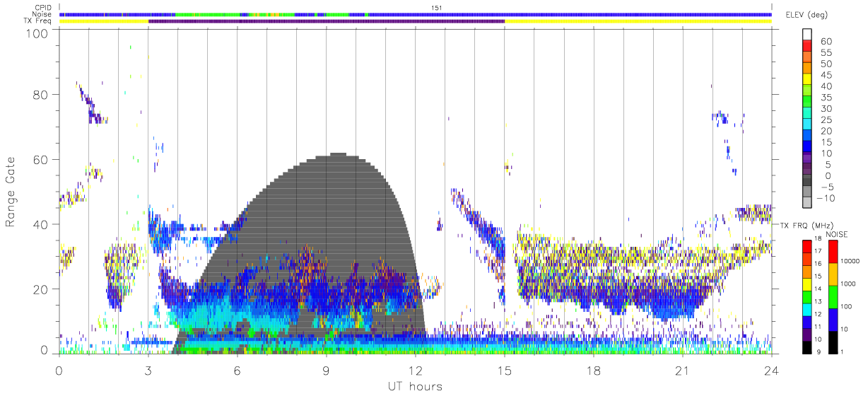The width and height of the screenshot is (868, 401).
Task: Click the NOISE colorbar label '1000'
Action: tap(849, 285)
